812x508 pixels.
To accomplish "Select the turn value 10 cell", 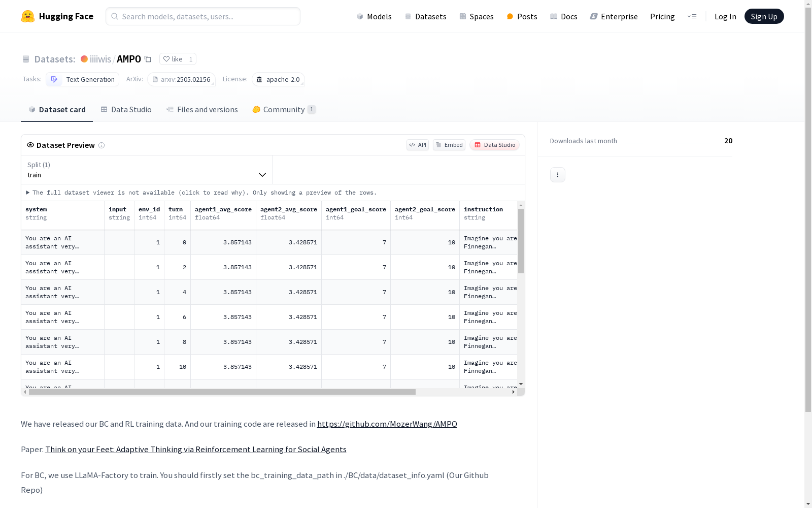I will click(178, 367).
